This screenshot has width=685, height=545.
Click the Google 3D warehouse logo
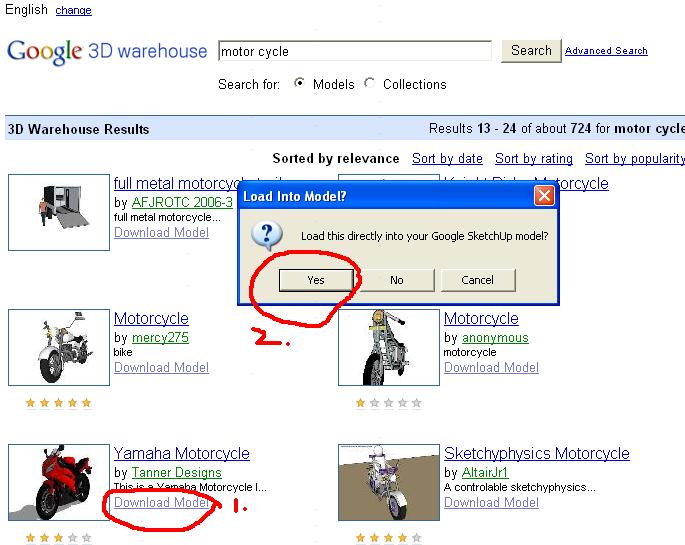(107, 52)
